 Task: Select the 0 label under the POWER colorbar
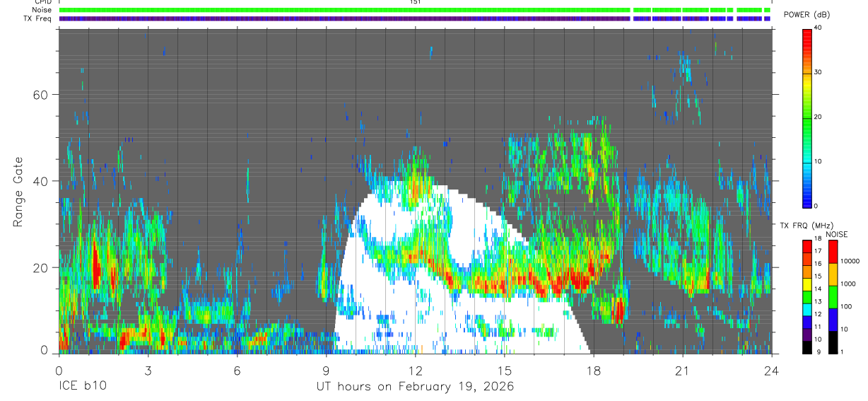click(816, 206)
